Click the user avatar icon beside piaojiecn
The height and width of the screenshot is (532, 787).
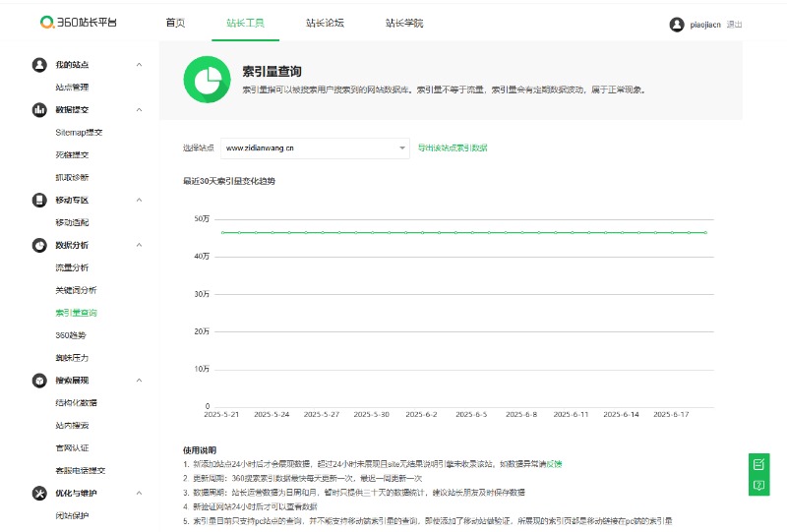(676, 24)
